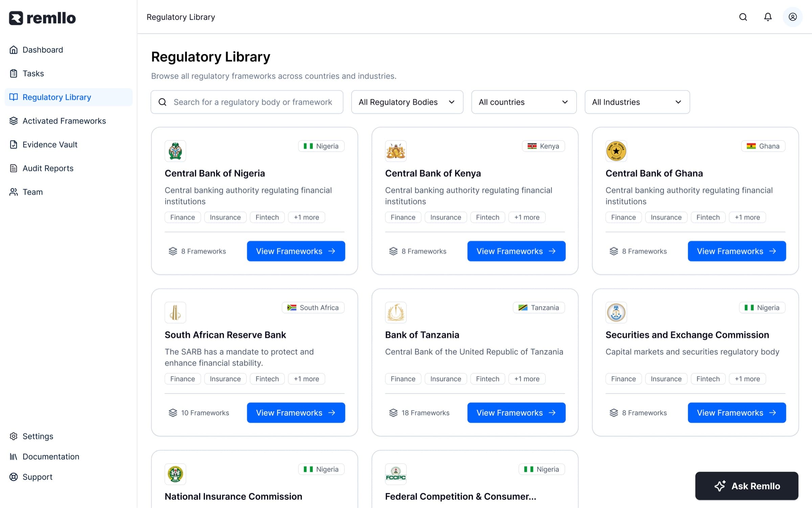This screenshot has height=508, width=812.
Task: Click the Regulatory Library book icon
Action: point(14,97)
